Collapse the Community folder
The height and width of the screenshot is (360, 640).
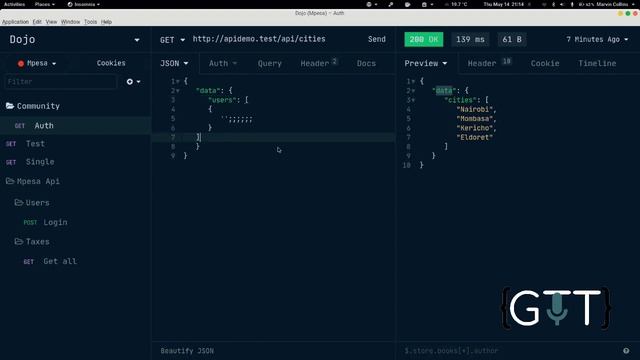(33, 106)
